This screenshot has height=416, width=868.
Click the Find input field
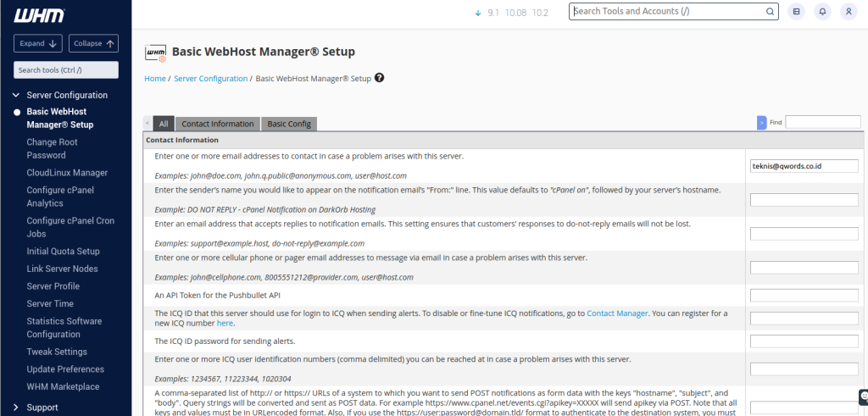(822, 122)
